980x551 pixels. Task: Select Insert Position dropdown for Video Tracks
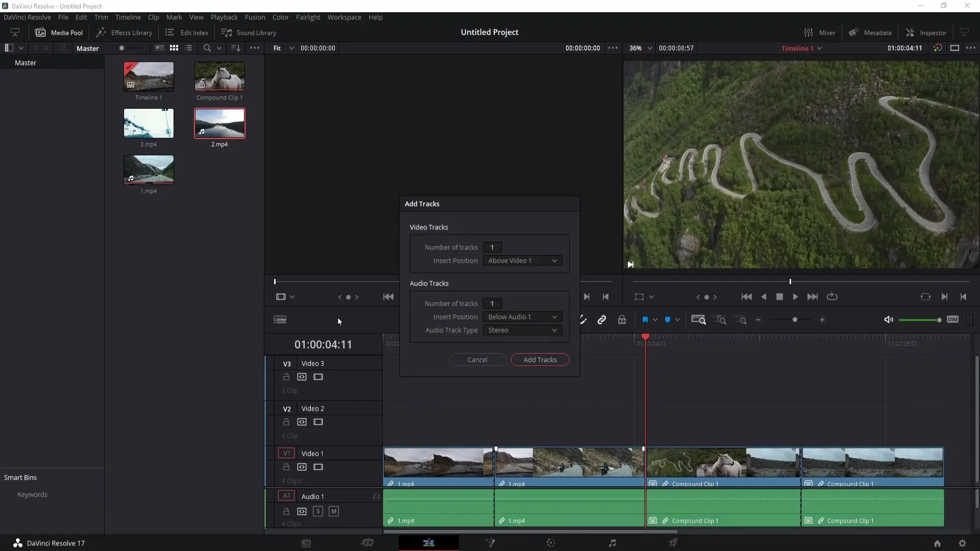point(522,260)
